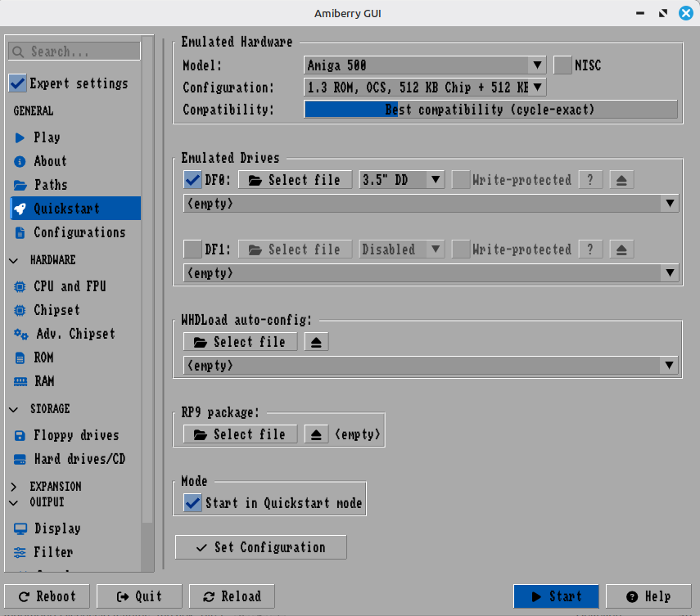Click the ROM icon in sidebar
Viewport: 700px width, 616px height.
(x=20, y=357)
